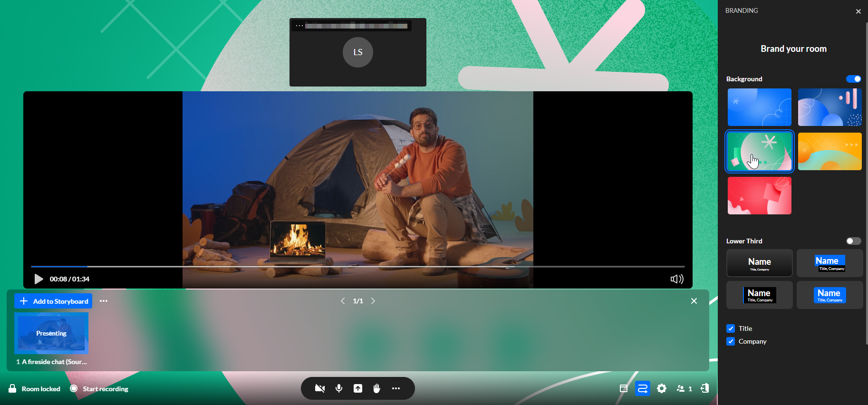This screenshot has height=405, width=868.
Task: Click the BRANDING panel title
Action: coord(742,10)
